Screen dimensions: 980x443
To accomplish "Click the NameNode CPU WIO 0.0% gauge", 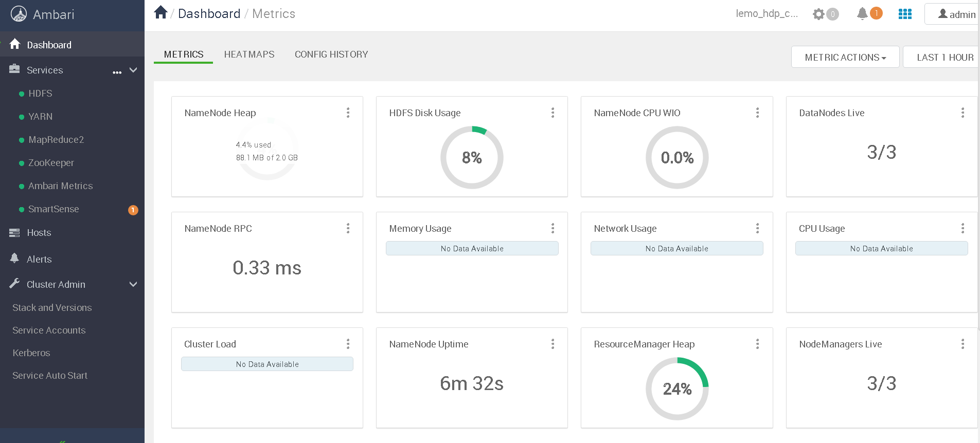I will pos(677,157).
